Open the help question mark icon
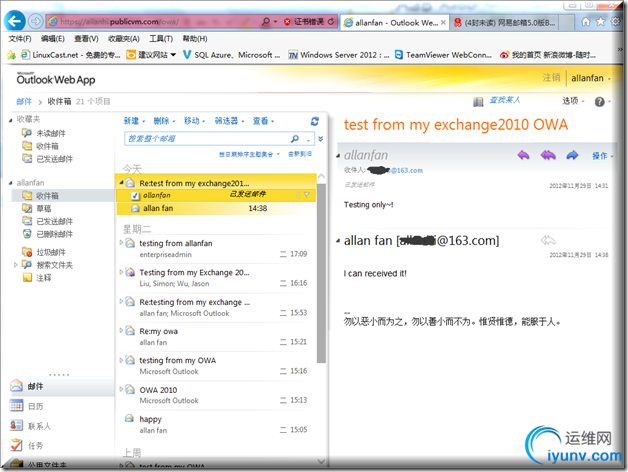This screenshot has height=472, width=628. coord(600,102)
